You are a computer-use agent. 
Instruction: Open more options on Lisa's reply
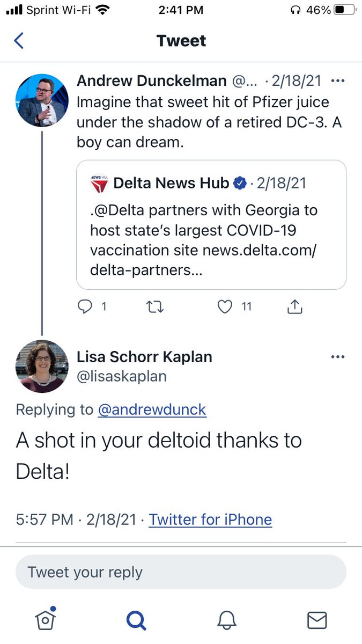pyautogui.click(x=338, y=357)
